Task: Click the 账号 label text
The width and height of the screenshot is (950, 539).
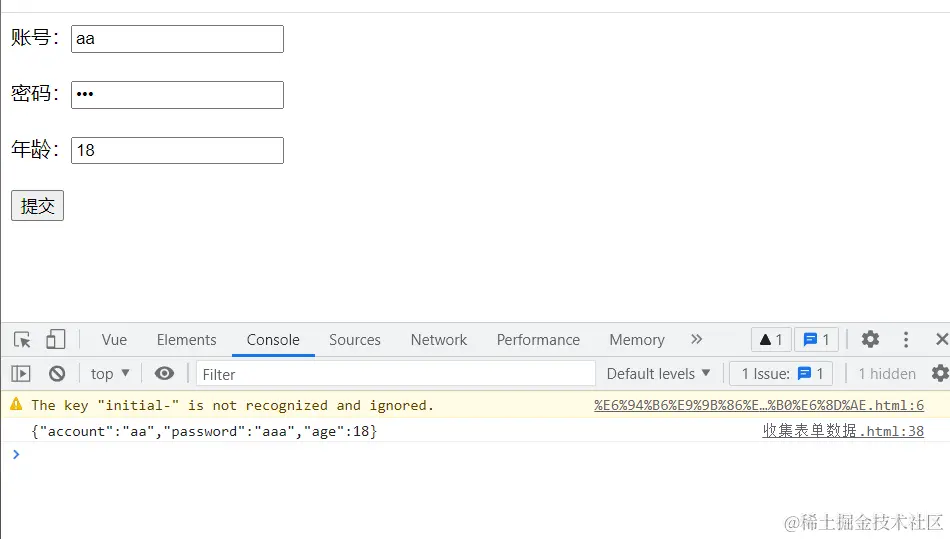Action: click(x=35, y=38)
